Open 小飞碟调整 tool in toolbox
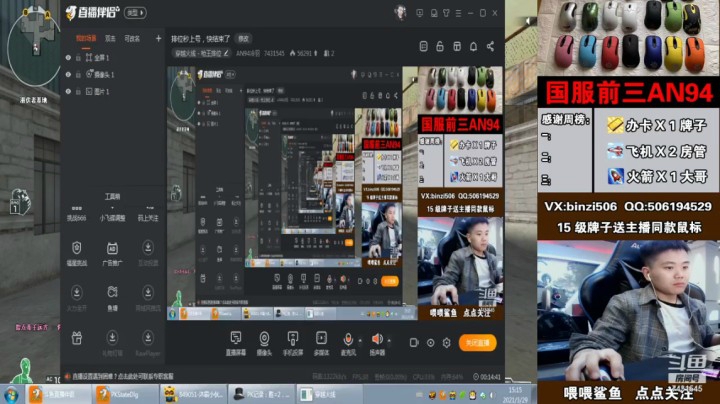720x404 pixels. point(112,214)
